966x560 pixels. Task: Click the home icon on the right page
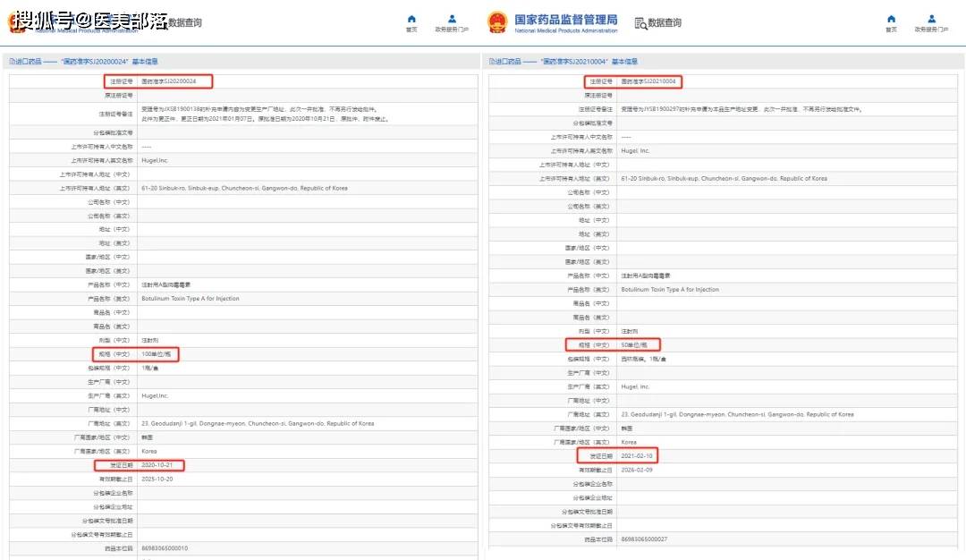point(890,19)
